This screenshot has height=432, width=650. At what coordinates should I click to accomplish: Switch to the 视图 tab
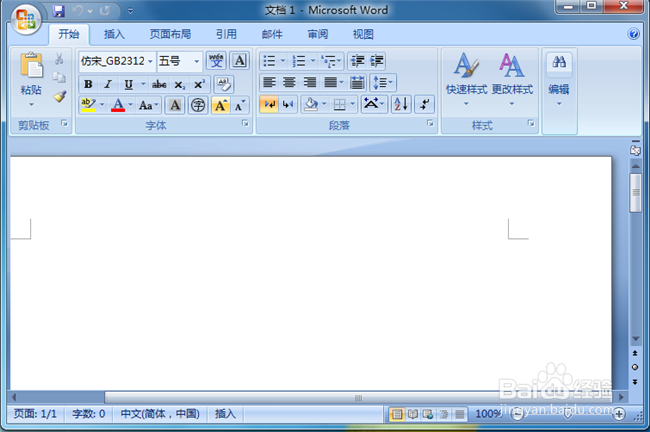click(x=363, y=34)
